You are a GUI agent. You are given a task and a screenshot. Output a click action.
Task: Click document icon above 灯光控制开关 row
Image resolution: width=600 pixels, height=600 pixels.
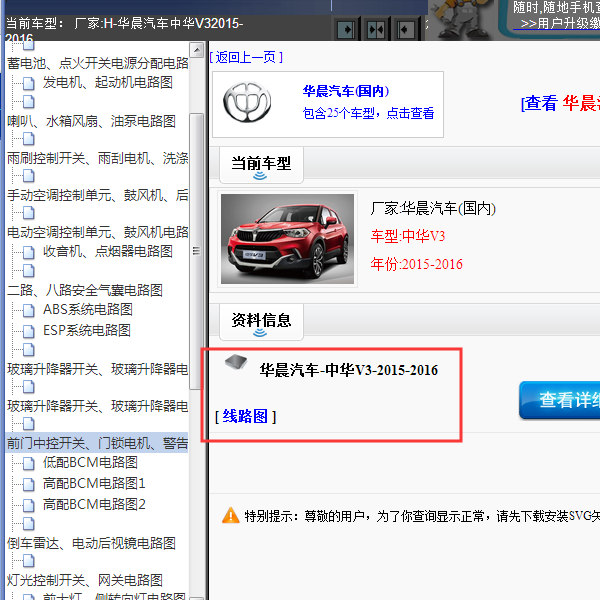[29, 561]
